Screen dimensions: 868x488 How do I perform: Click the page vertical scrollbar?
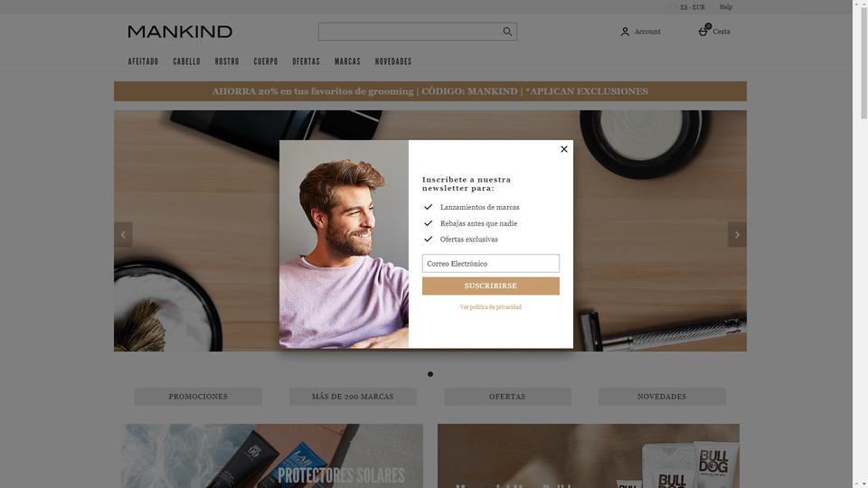(x=863, y=244)
